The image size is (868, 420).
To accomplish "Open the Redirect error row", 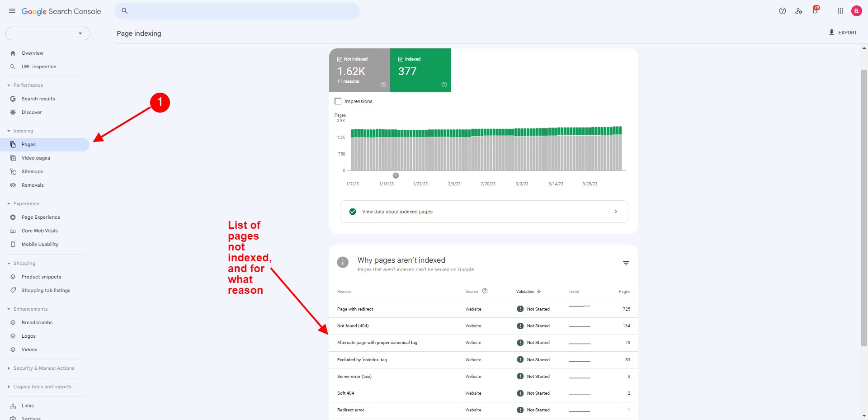I will [484, 410].
